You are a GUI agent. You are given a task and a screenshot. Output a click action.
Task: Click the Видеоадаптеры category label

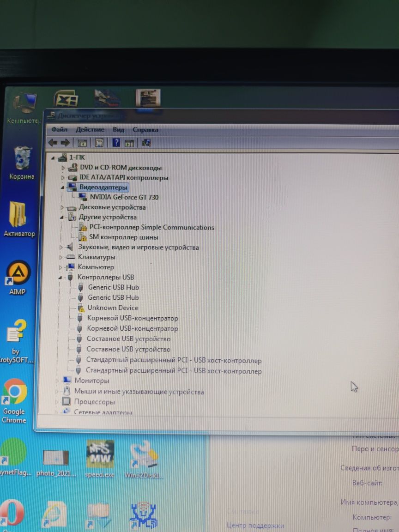point(103,187)
